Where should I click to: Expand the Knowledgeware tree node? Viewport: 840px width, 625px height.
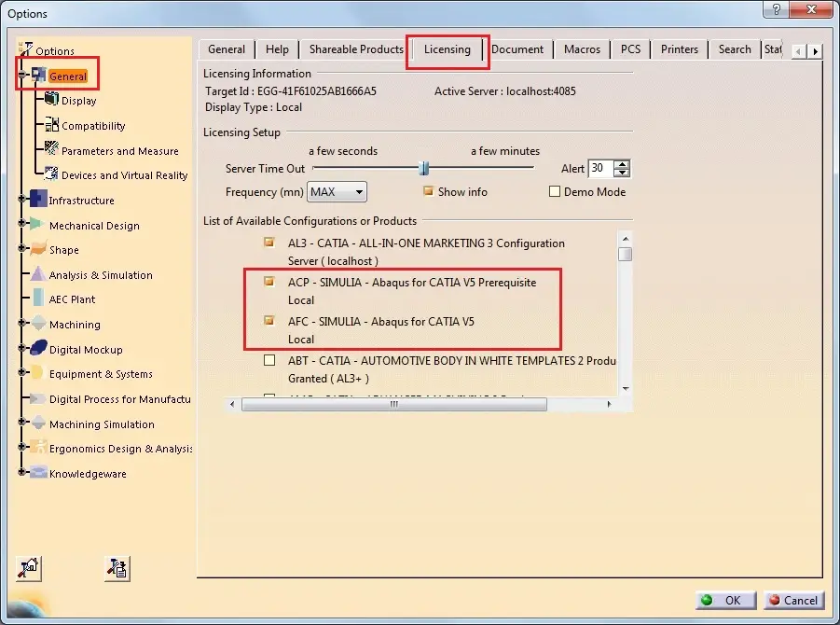point(21,472)
